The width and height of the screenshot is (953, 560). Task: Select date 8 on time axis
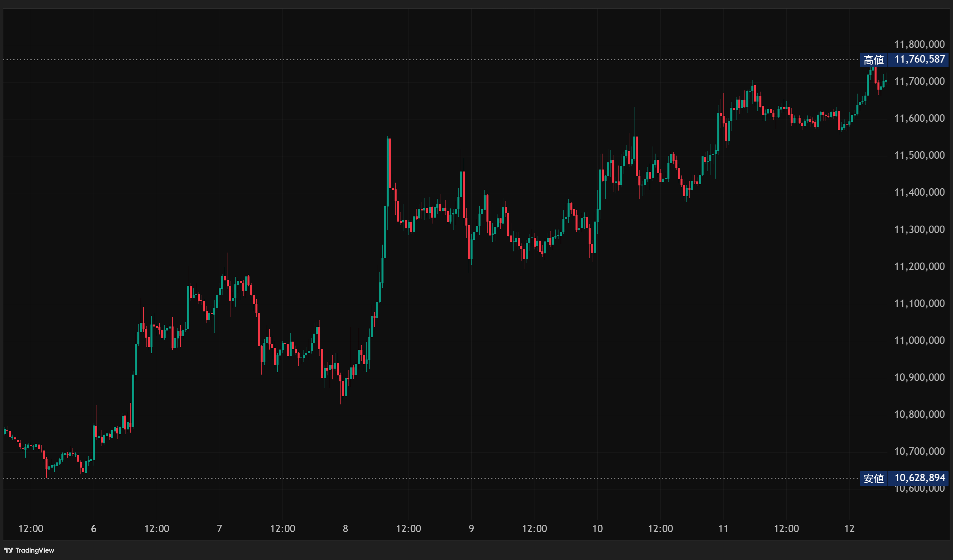point(345,529)
